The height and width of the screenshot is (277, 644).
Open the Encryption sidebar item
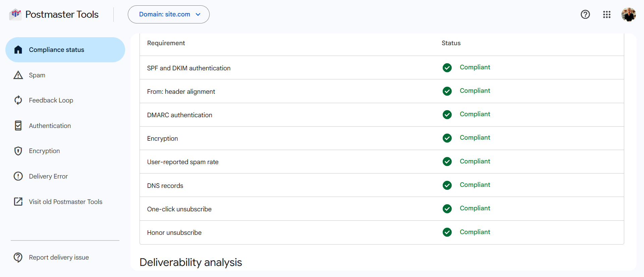click(65, 151)
